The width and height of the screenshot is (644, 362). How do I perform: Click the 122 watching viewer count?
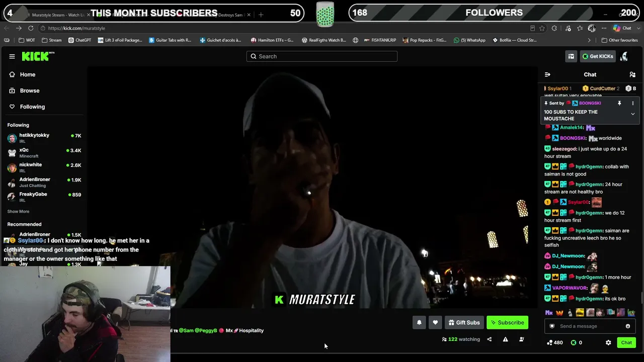461,339
